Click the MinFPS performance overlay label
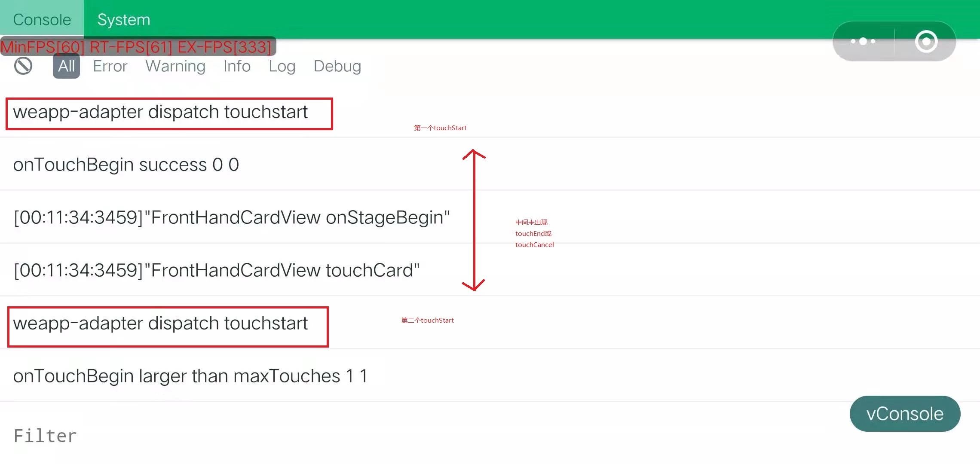 tap(137, 47)
